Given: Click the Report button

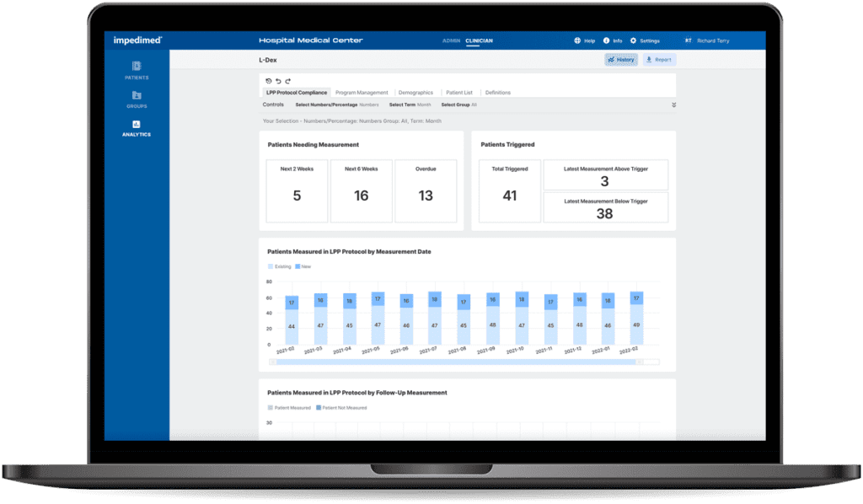Looking at the screenshot, I should point(659,59).
